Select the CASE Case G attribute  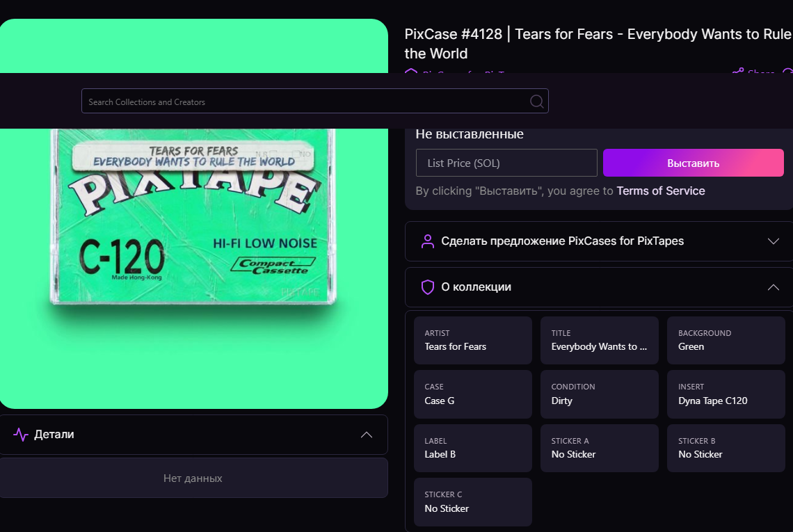(x=473, y=394)
